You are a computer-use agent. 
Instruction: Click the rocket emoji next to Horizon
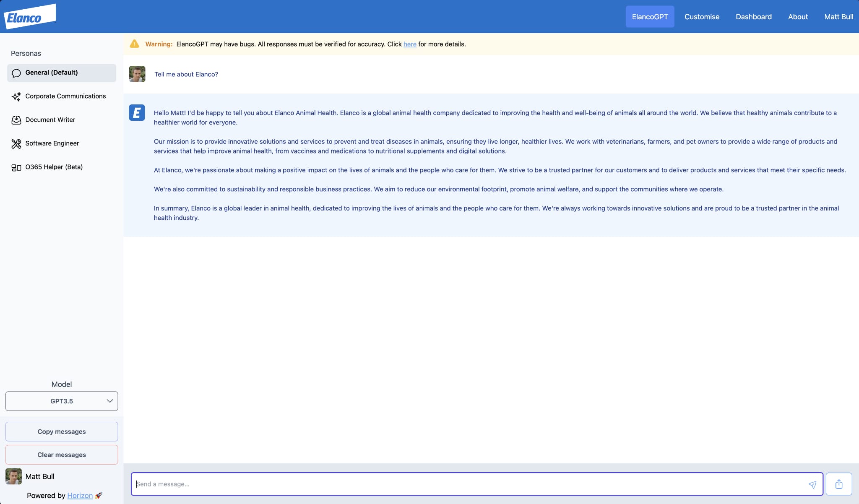click(x=99, y=495)
